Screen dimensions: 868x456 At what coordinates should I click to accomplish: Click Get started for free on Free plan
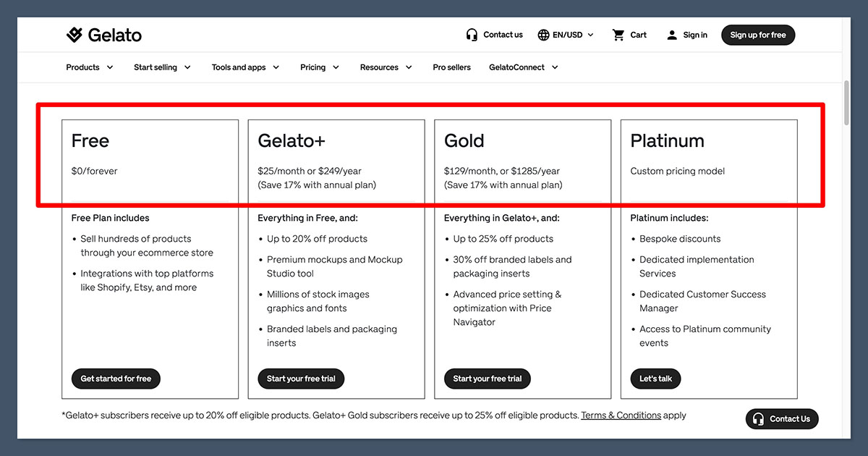click(116, 378)
